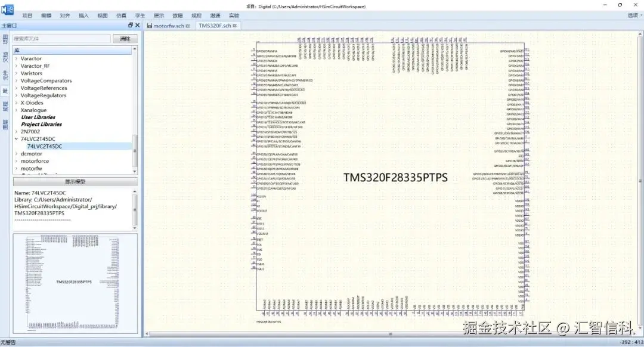Expand the 2N7002 project library

pos(16,132)
